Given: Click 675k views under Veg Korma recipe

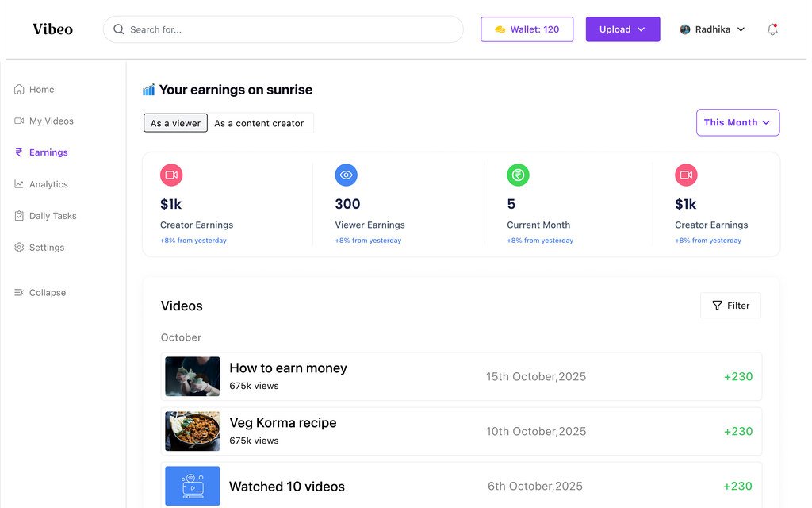Looking at the screenshot, I should coord(254,440).
